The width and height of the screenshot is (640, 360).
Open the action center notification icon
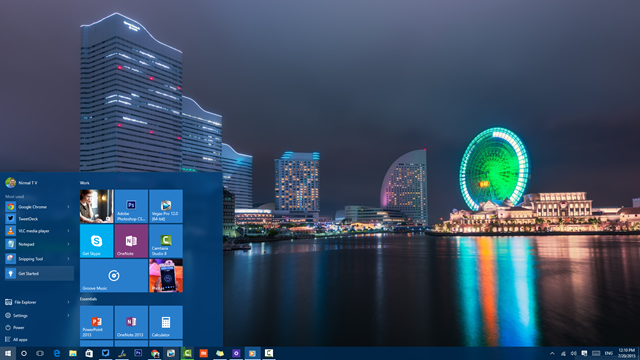[x=584, y=353]
